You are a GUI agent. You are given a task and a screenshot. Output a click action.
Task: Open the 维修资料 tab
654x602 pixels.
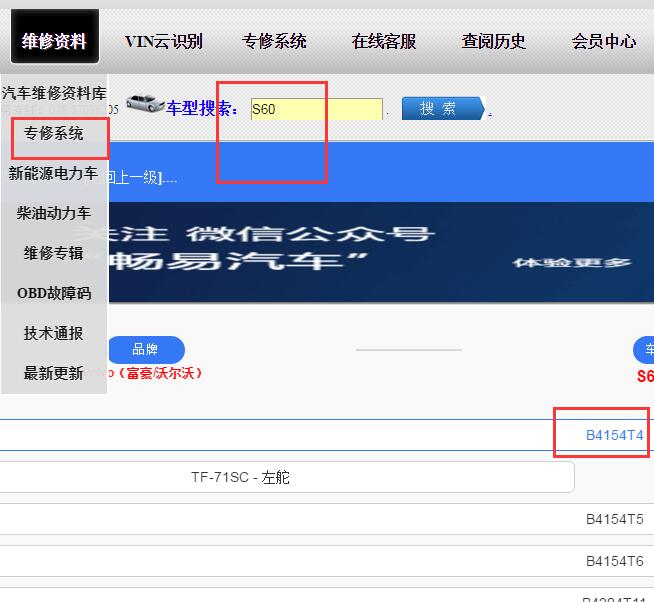(x=55, y=36)
